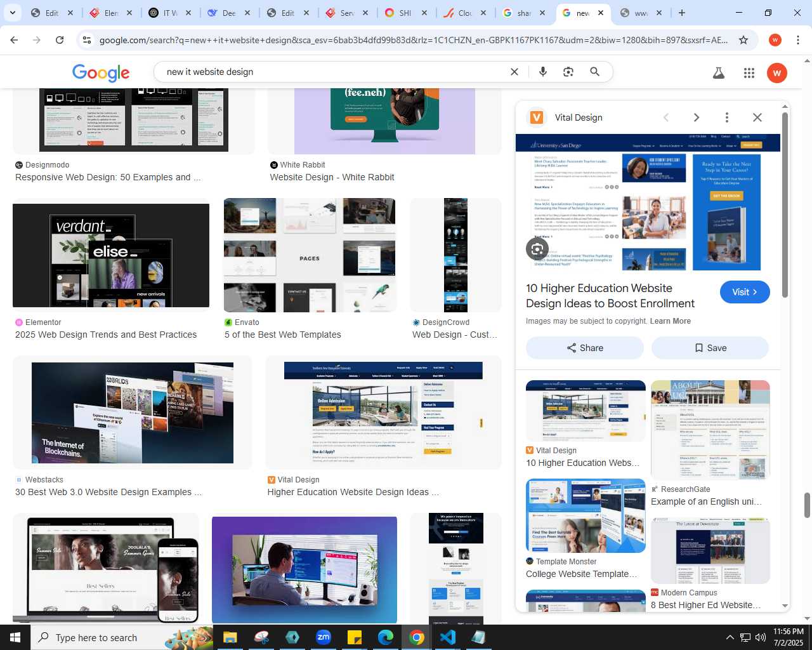Switch to the 'SHI' tab
812x650 pixels.
[406, 13]
